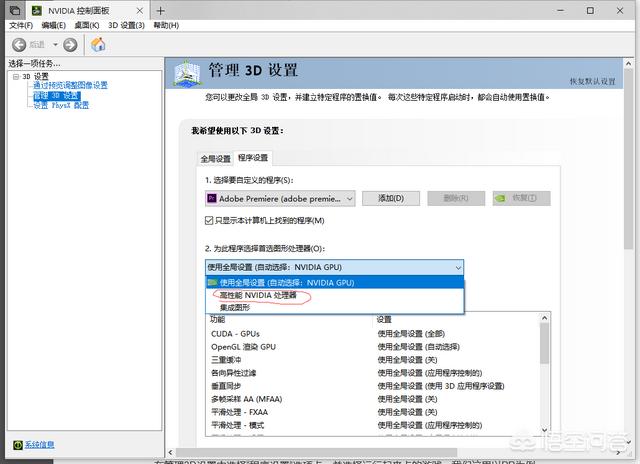The height and width of the screenshot is (464, 640).
Task: Click the 使用全局设置 (全部) value for CUDA
Action: pyautogui.click(x=411, y=334)
